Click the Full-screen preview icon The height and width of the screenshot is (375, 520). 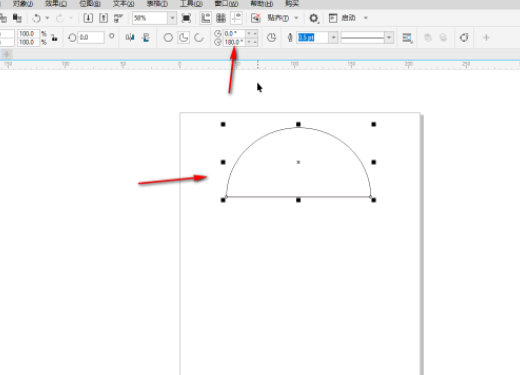coord(186,18)
